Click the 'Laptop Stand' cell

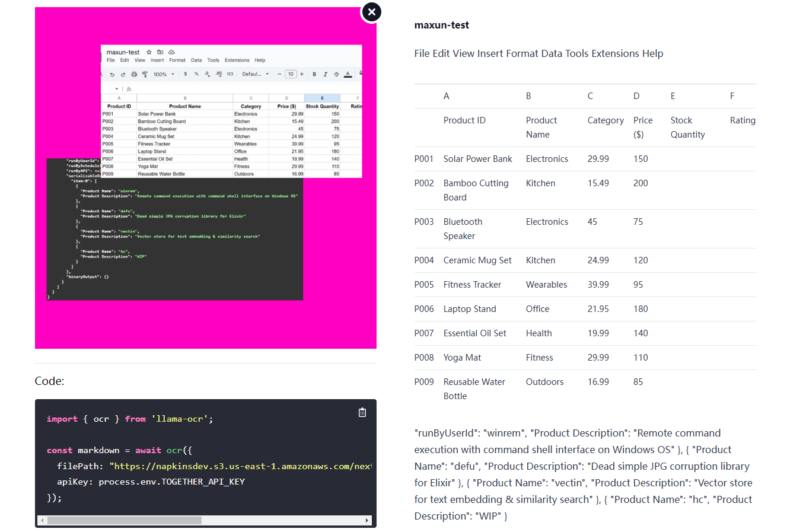[x=470, y=309]
